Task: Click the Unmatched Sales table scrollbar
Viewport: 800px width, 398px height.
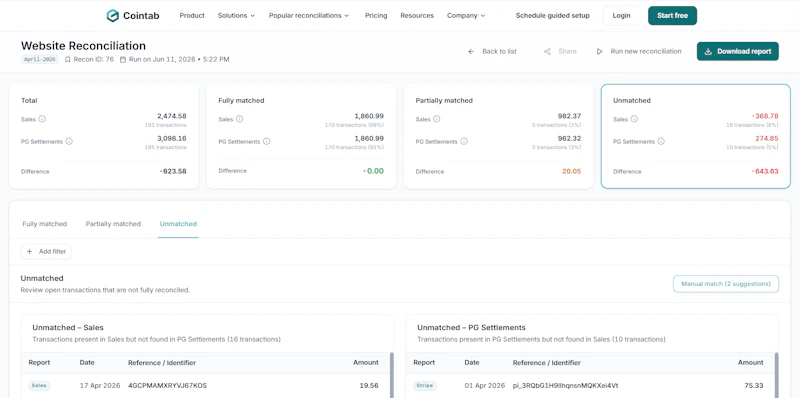Action: (x=392, y=375)
